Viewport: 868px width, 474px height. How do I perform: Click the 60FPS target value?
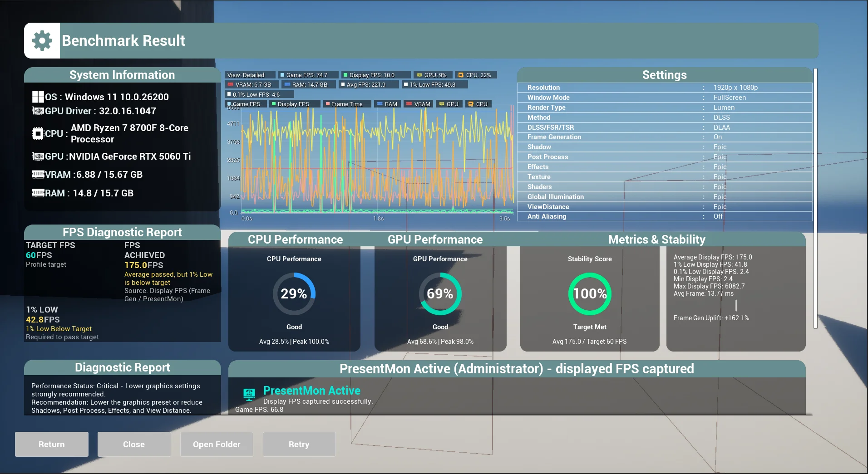39,255
